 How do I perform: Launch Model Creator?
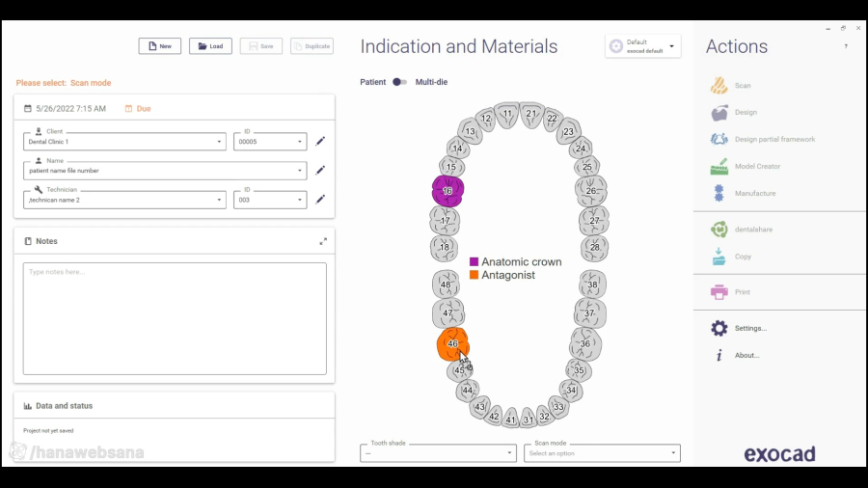719,167
